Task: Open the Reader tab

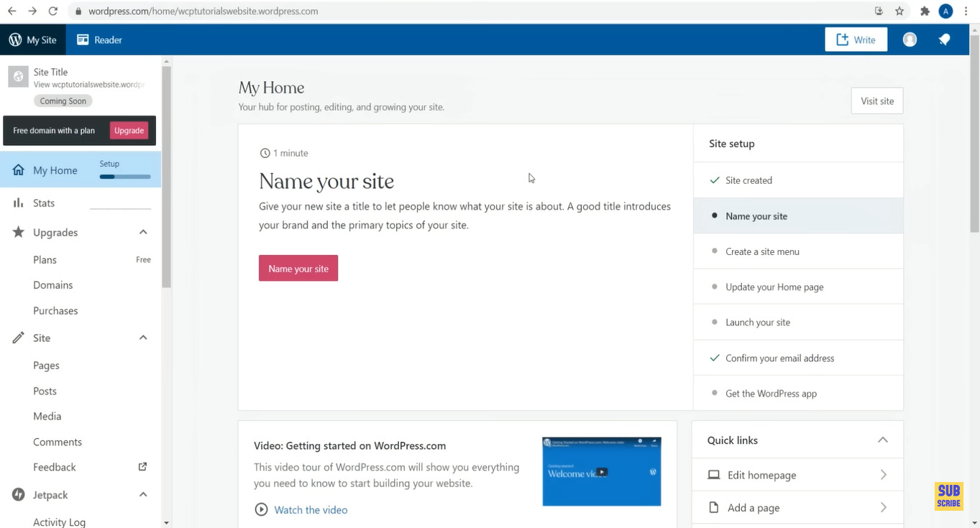Action: point(100,40)
